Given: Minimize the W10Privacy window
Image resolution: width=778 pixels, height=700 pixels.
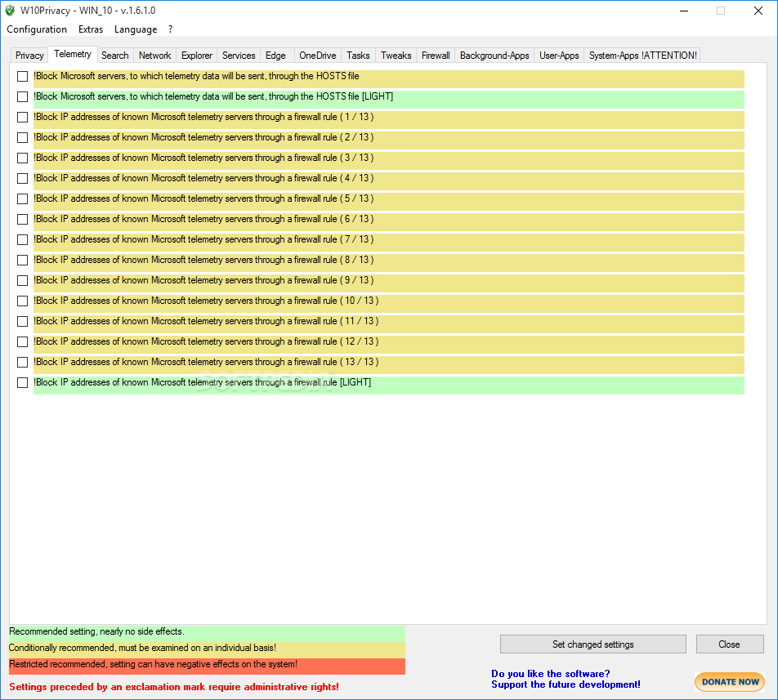Looking at the screenshot, I should point(684,11).
